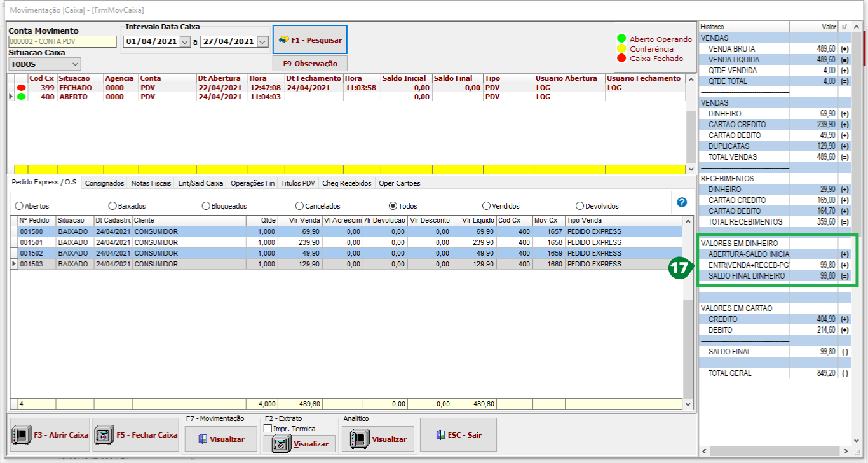
Task: Click the Historico column header
Action: [x=744, y=27]
